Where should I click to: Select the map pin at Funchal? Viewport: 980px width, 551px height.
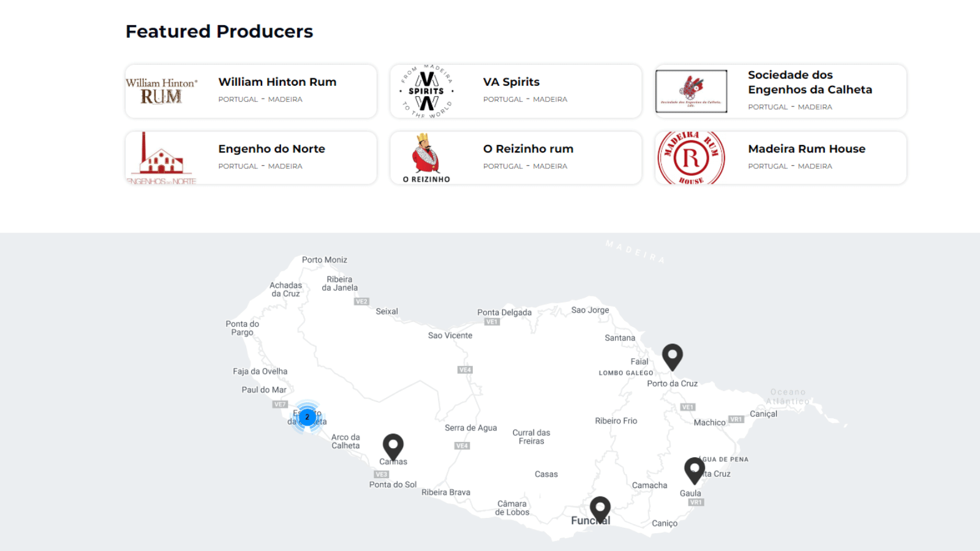pyautogui.click(x=600, y=509)
